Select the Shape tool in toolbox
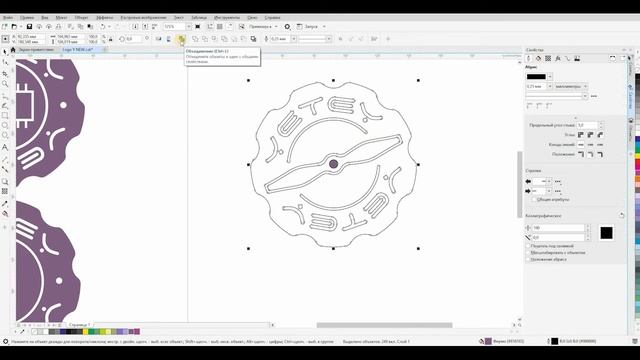Viewport: 640px width, 360px height. (x=5, y=62)
